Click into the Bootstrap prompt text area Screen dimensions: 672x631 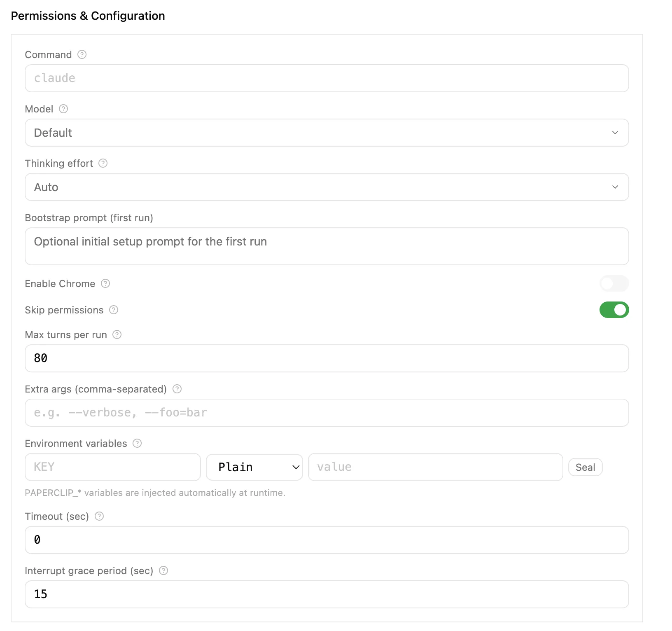coord(327,246)
